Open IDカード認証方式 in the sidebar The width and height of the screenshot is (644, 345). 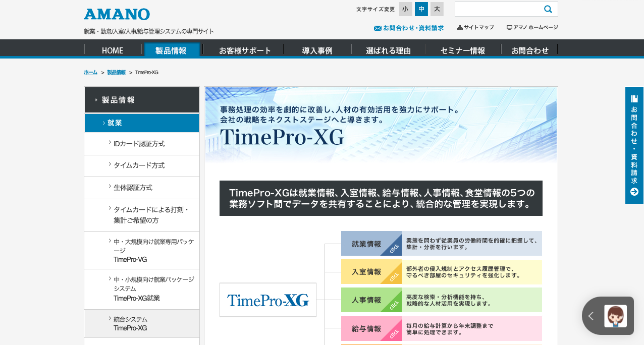click(142, 144)
